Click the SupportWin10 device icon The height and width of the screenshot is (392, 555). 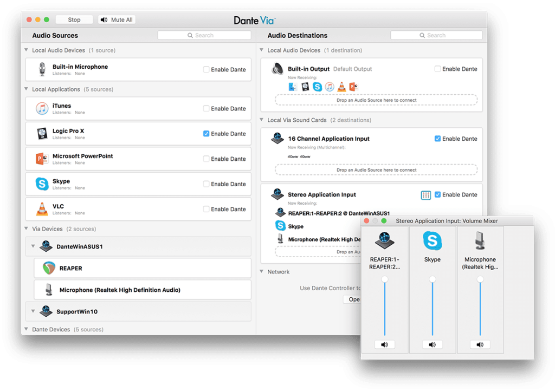coord(46,311)
